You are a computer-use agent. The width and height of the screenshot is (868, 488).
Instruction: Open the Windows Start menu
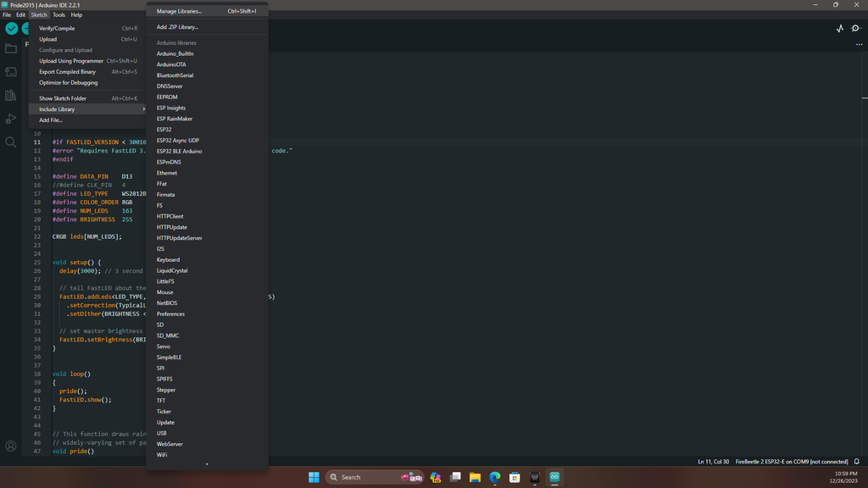314,477
